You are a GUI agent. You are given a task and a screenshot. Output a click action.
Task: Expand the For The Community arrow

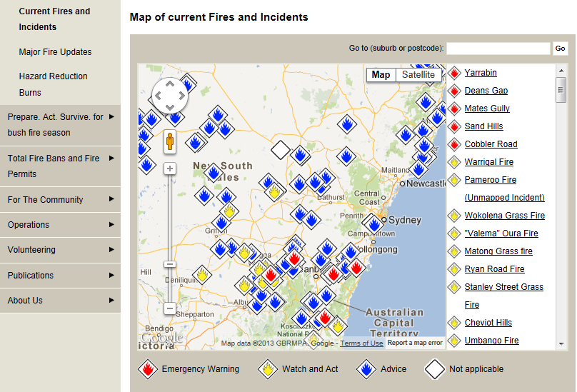(x=111, y=199)
